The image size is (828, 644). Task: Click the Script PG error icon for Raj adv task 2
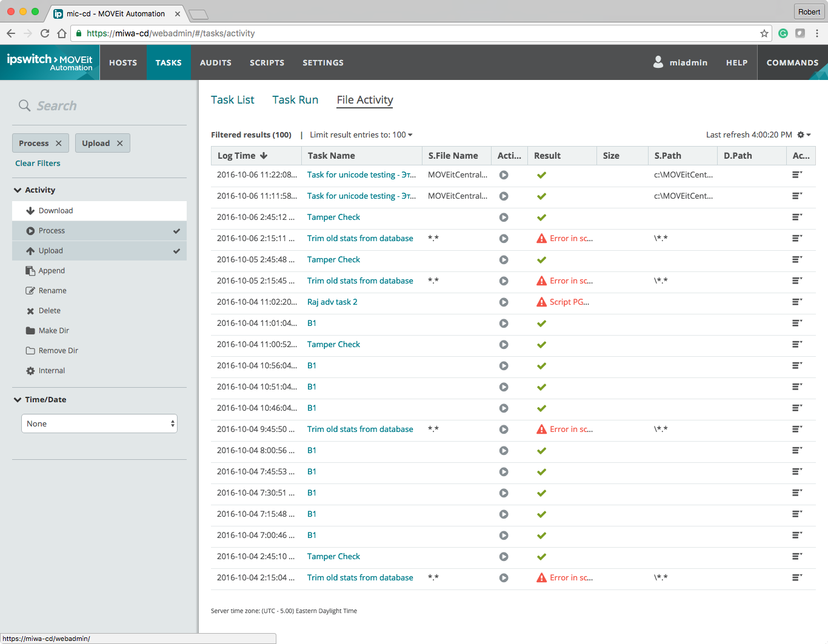pyautogui.click(x=542, y=302)
